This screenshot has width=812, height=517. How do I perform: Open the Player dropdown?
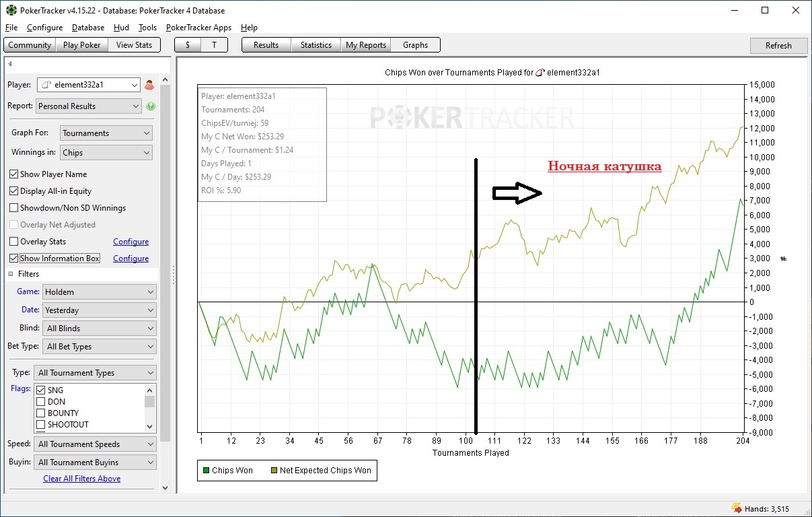click(89, 85)
